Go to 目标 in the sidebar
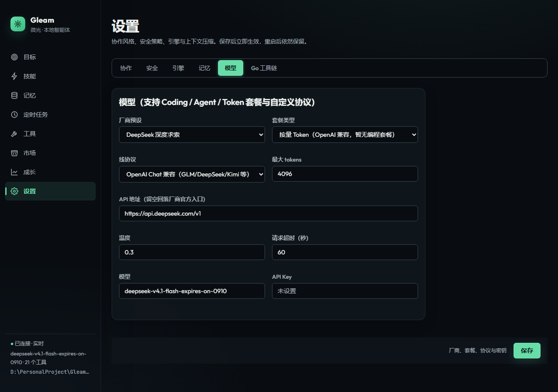 (x=50, y=57)
